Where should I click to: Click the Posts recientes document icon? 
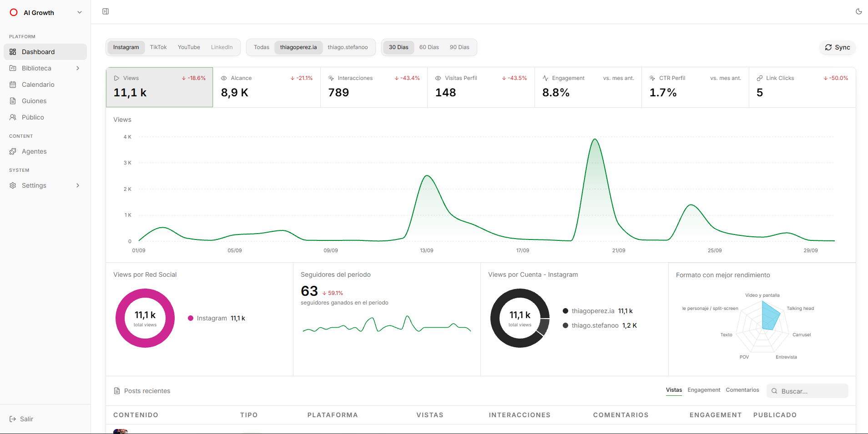click(117, 391)
